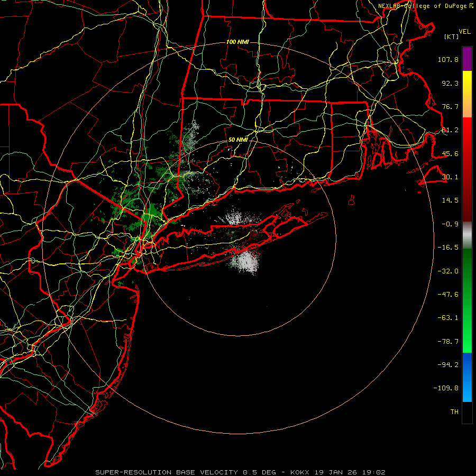476x476 pixels.
Task: Click the TH legend label
Action: (454, 412)
